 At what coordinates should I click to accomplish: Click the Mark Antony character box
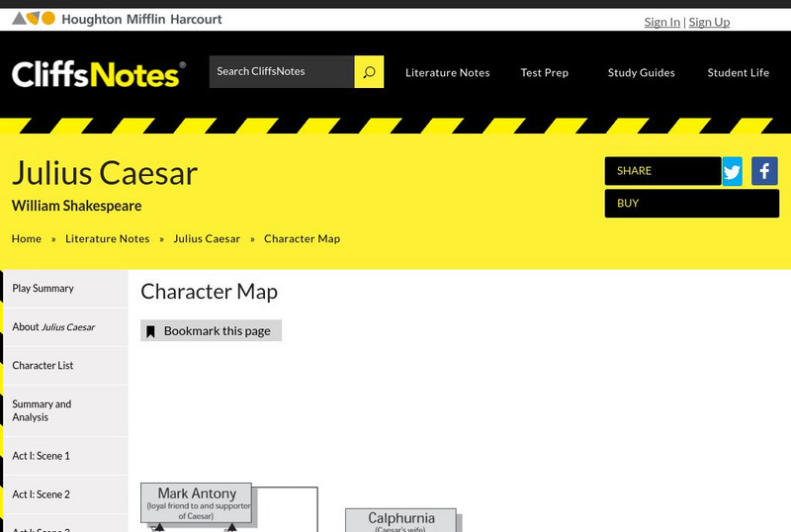pos(196,502)
